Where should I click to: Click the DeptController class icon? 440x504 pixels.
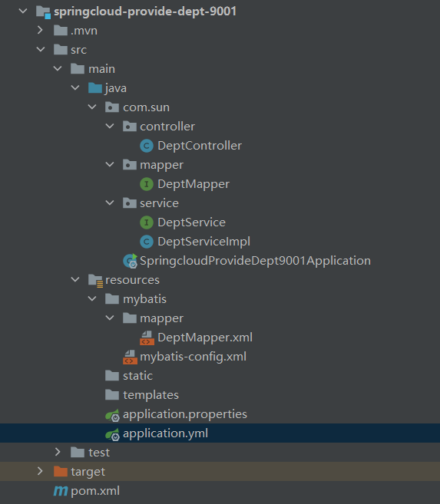coord(147,146)
